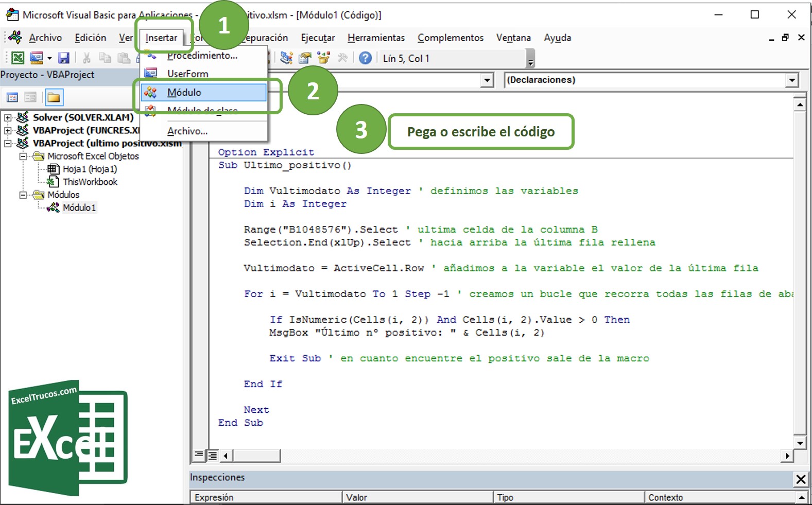The width and height of the screenshot is (812, 505).
Task: Open the Properties Window toolbar icon
Action: coord(305,58)
